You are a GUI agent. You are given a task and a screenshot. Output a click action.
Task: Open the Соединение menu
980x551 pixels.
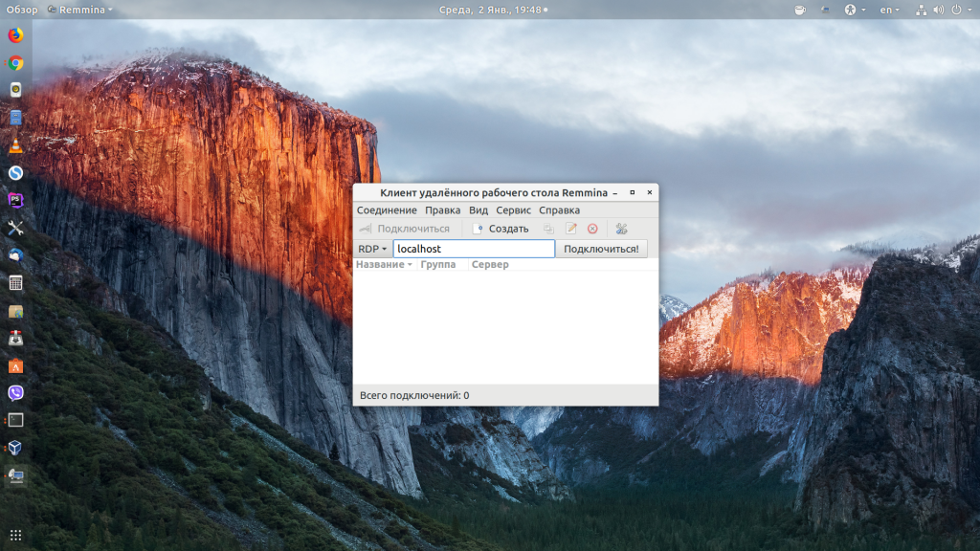point(387,209)
